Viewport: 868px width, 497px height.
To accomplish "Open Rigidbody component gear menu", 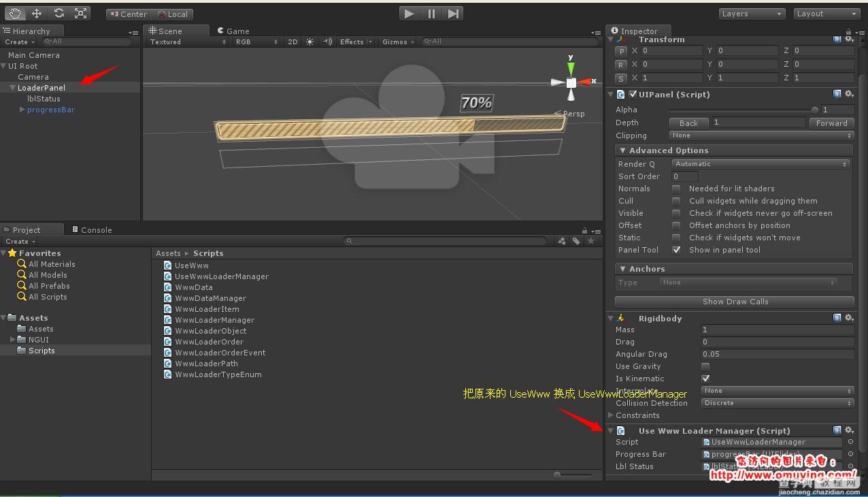I will click(x=849, y=318).
